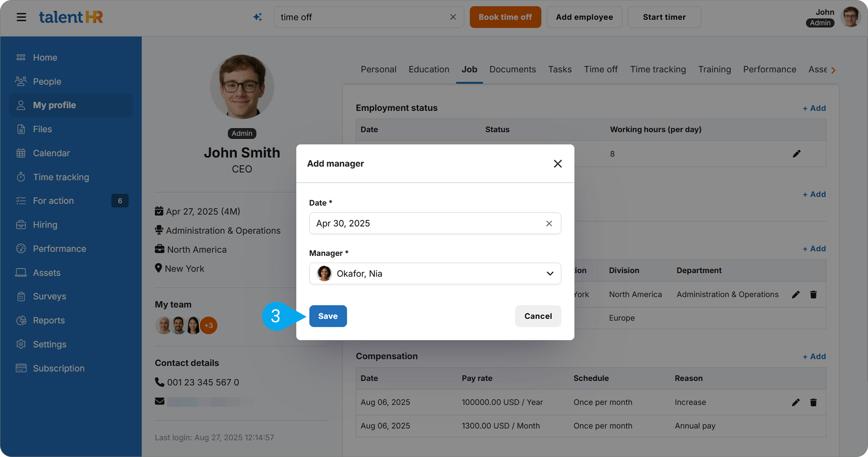This screenshot has height=457, width=868.
Task: Open the hamburger menu
Action: 21,17
